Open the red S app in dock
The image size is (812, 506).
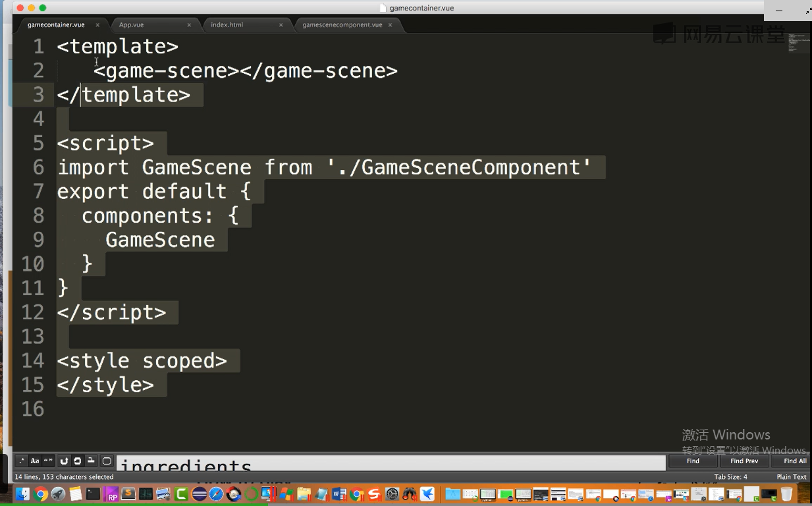(x=375, y=494)
